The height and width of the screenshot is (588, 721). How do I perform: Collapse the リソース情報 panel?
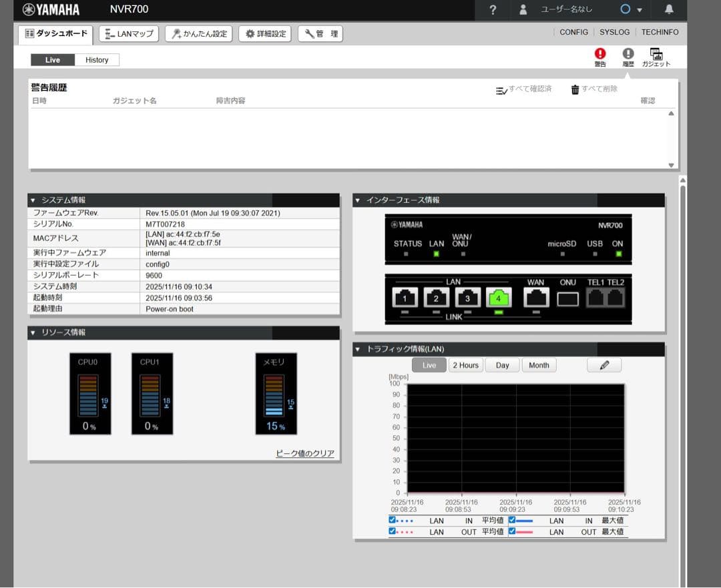(x=33, y=332)
